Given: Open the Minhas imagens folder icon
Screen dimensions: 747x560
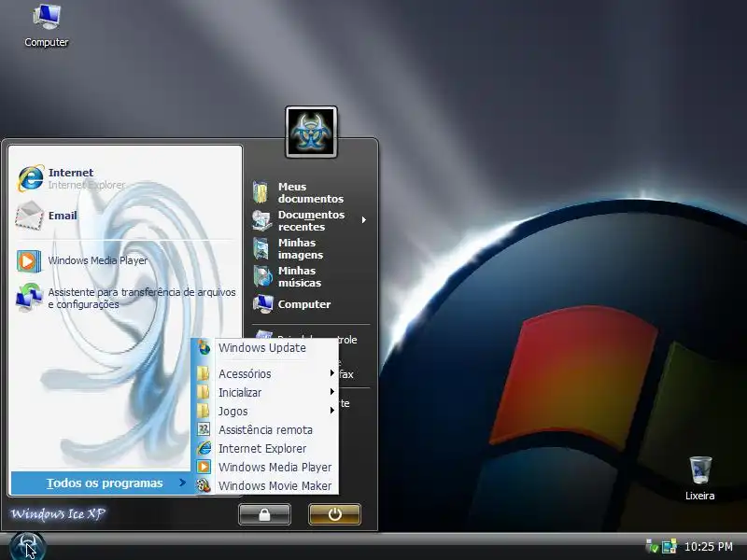Looking at the screenshot, I should pos(262,248).
